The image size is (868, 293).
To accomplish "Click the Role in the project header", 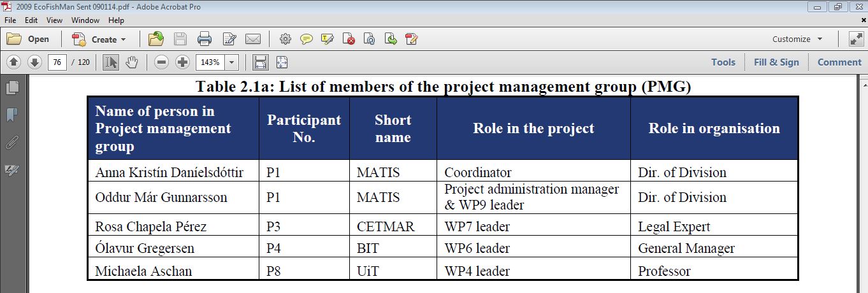I will [x=533, y=128].
